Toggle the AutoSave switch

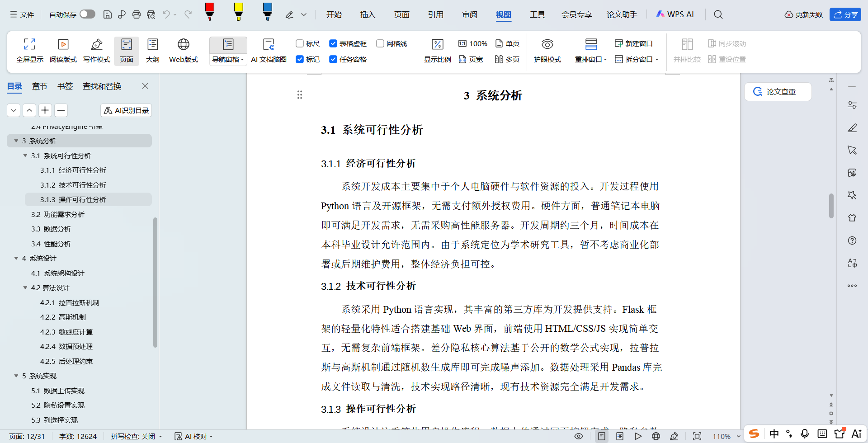pyautogui.click(x=87, y=14)
